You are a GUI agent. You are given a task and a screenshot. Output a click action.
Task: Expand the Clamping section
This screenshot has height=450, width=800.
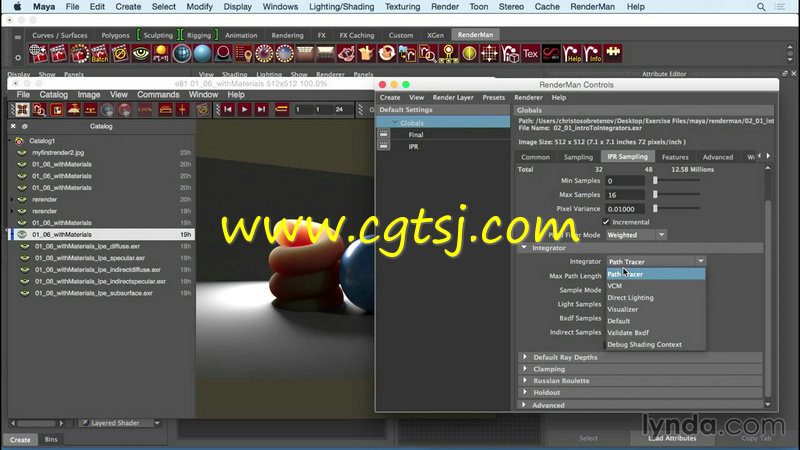click(x=524, y=368)
